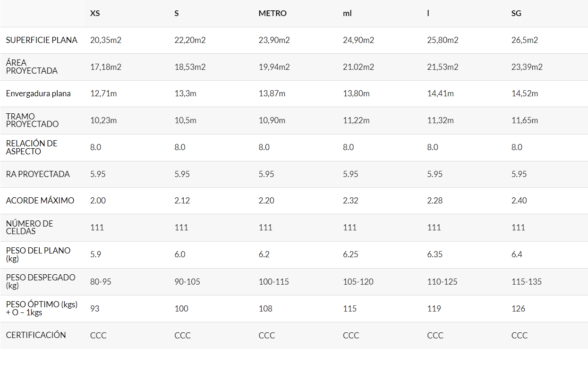This screenshot has height=371, width=588.
Task: Click the SG column header
Action: (516, 13)
